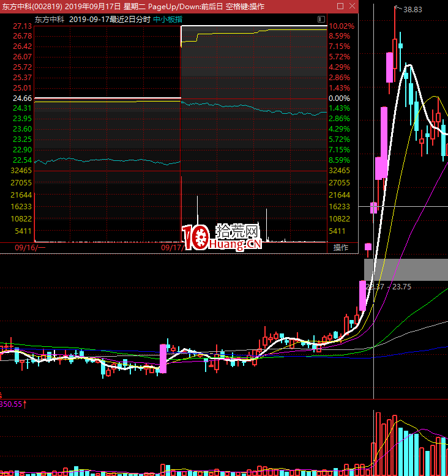Close the 东方中科 intraday popup window
Screen dimensions: 448x476
(x=352, y=6)
